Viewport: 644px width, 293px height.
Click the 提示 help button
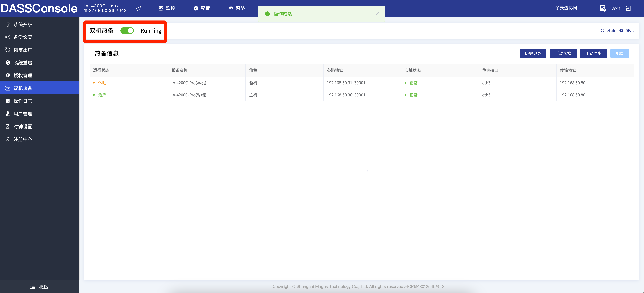pyautogui.click(x=627, y=30)
